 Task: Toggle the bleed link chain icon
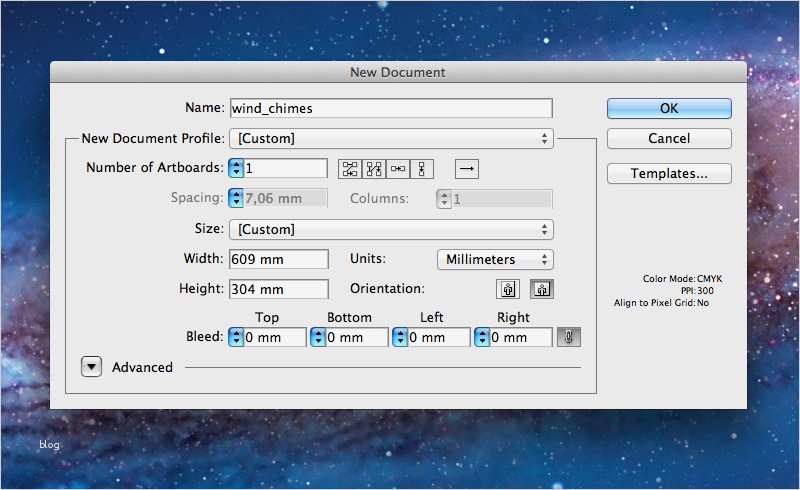click(x=569, y=337)
